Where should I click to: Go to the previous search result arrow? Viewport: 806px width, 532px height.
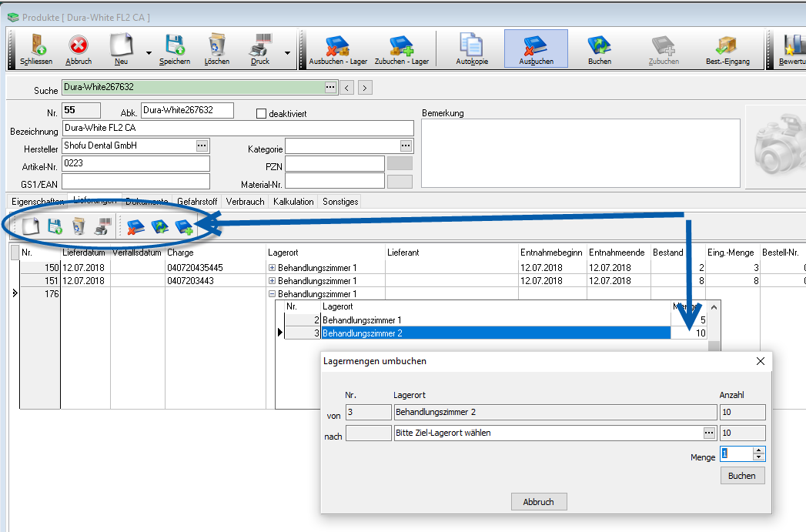click(x=347, y=88)
